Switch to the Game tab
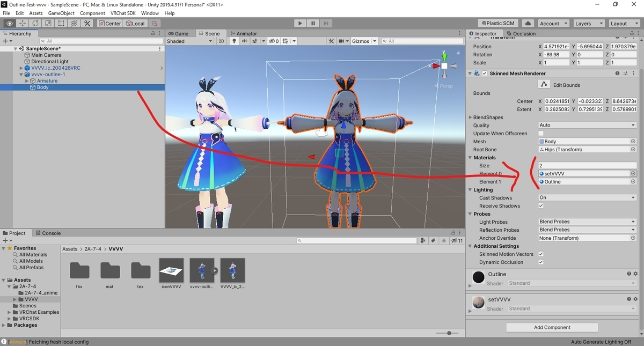Viewport: 644px width, 346px height. 179,33
